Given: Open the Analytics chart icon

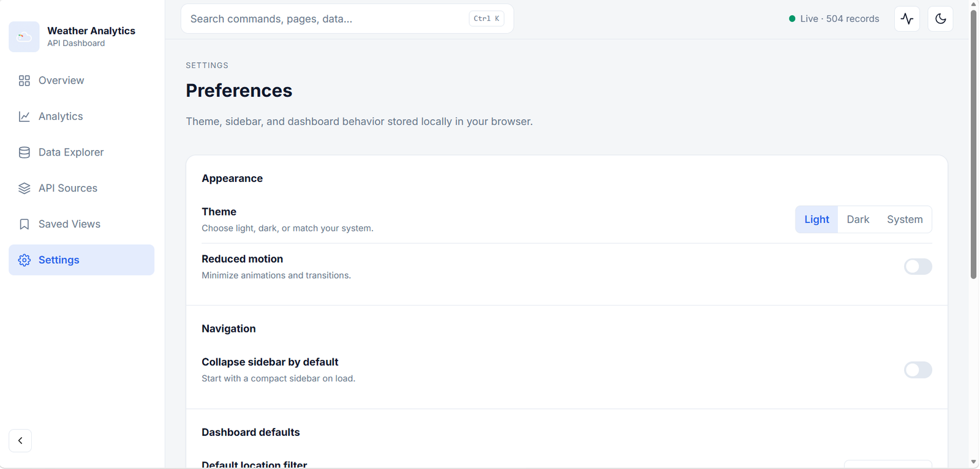Looking at the screenshot, I should point(24,116).
